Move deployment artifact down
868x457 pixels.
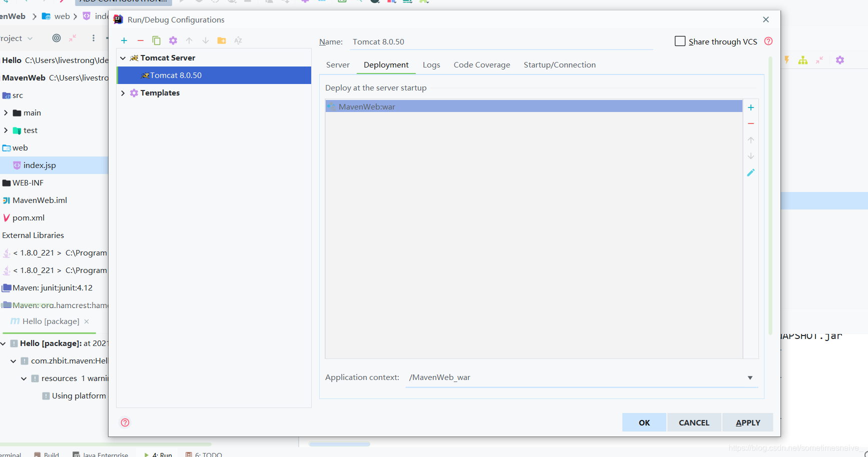click(x=751, y=156)
